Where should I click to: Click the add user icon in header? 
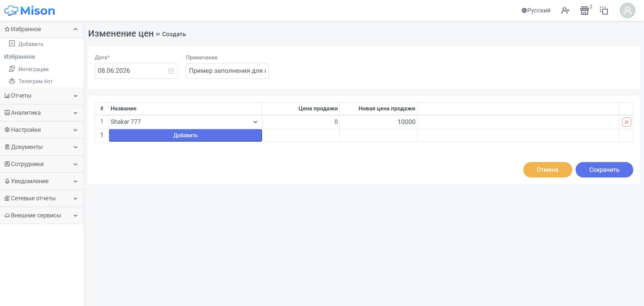point(565,11)
